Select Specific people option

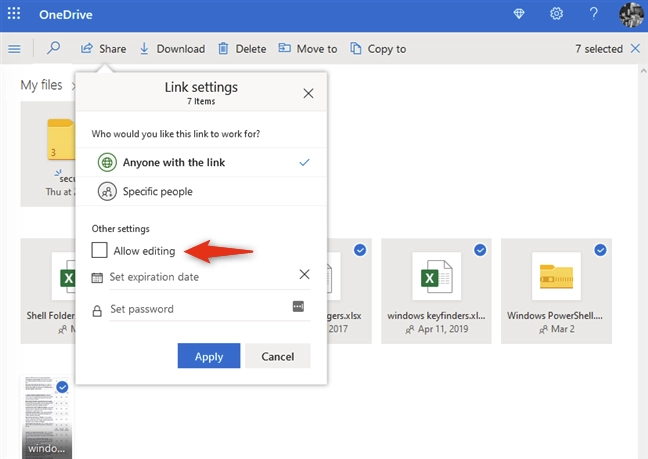201,191
